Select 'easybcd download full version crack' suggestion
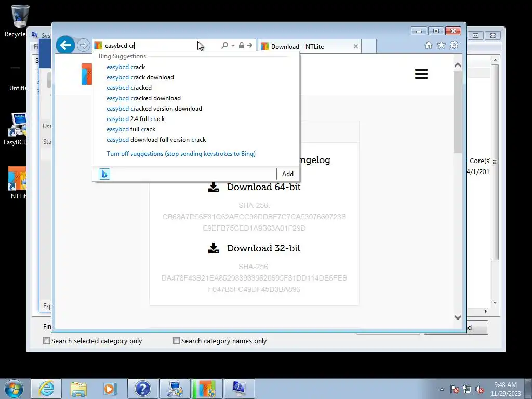Screen dimensions: 532x399 click(156, 140)
